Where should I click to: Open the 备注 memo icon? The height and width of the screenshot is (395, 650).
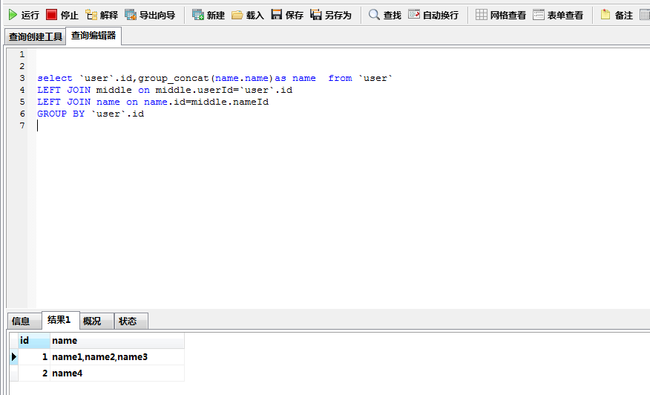click(x=606, y=15)
